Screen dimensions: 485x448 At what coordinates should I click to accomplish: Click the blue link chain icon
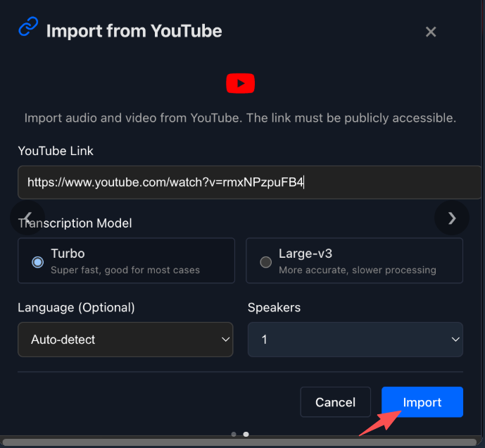(x=28, y=27)
